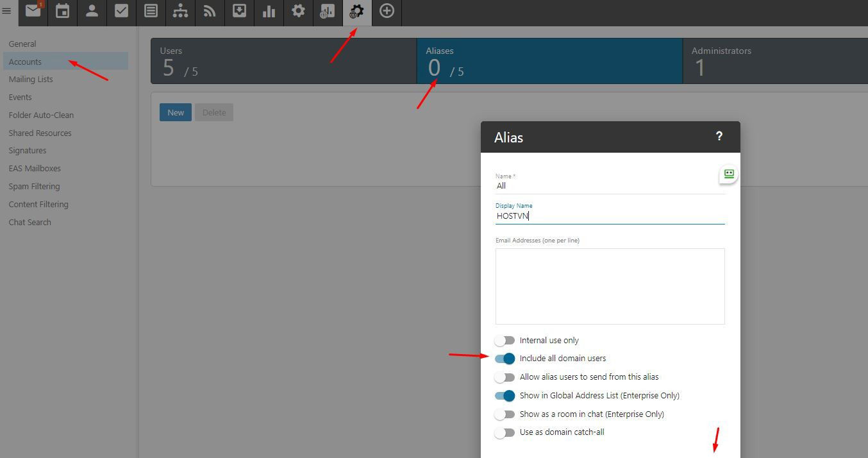Click the Email Addresses text area
The width and height of the screenshot is (868, 458).
[x=610, y=286]
